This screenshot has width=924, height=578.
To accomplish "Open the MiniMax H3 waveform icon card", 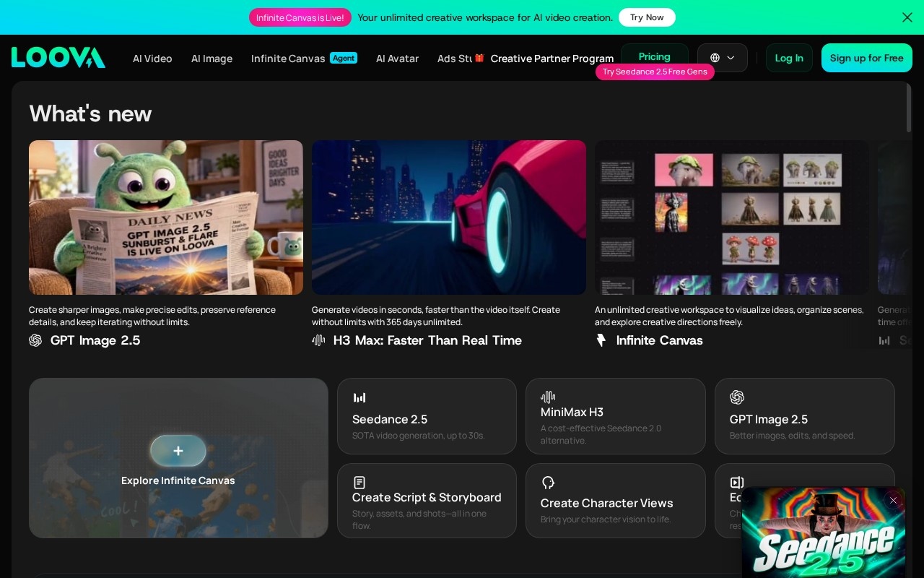I will 548,397.
